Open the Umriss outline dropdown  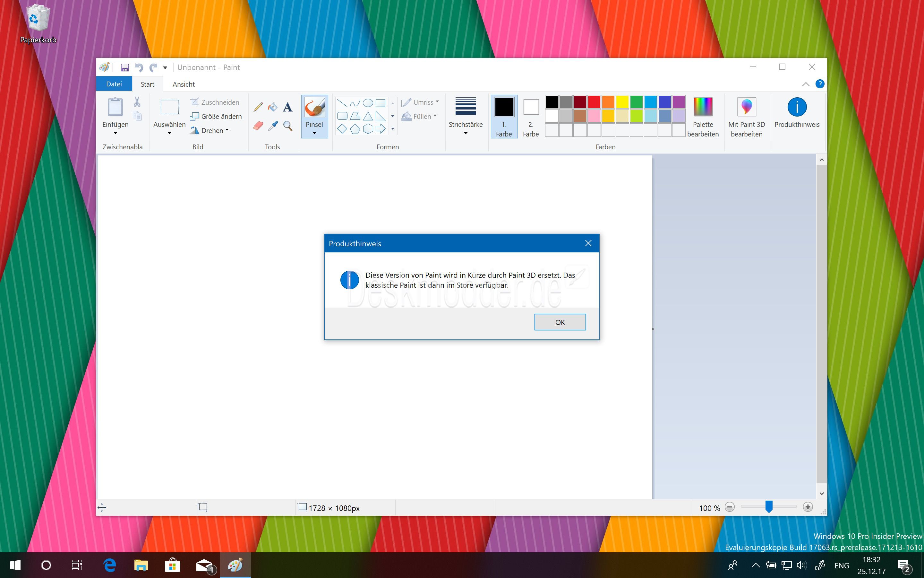[420, 102]
